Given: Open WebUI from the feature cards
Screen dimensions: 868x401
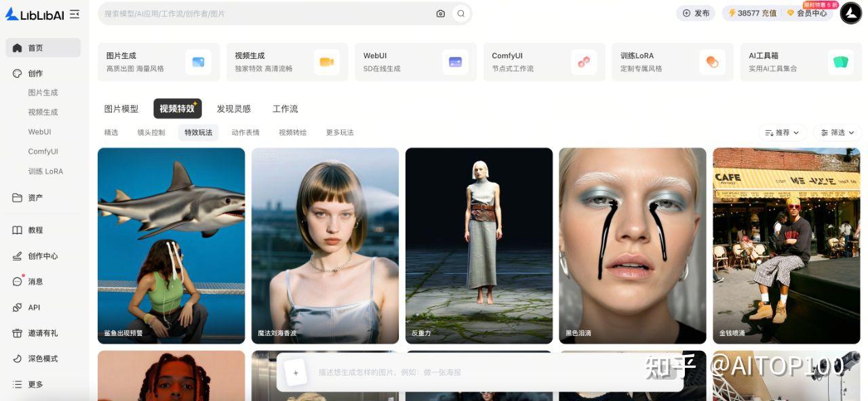Looking at the screenshot, I should coord(414,62).
